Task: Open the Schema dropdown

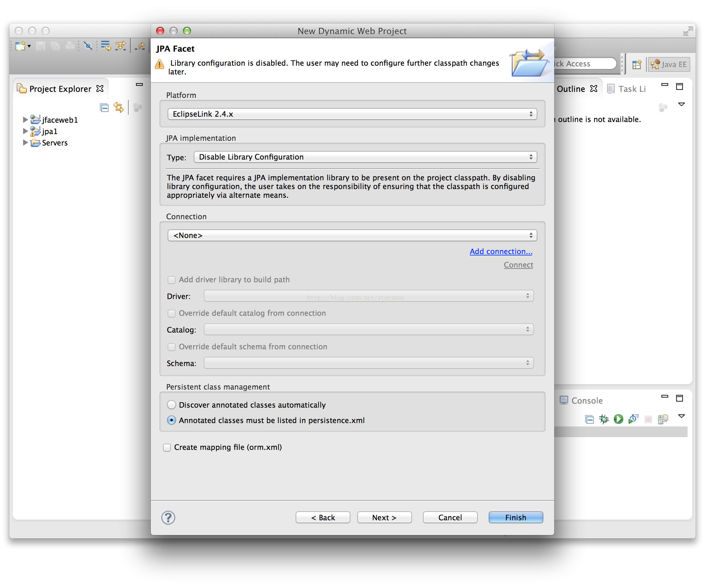Action: point(369,363)
